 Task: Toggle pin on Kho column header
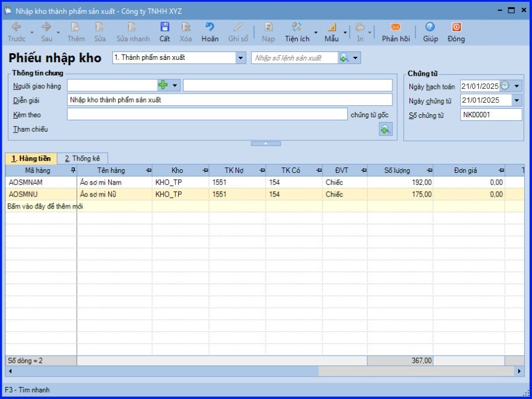pos(205,171)
